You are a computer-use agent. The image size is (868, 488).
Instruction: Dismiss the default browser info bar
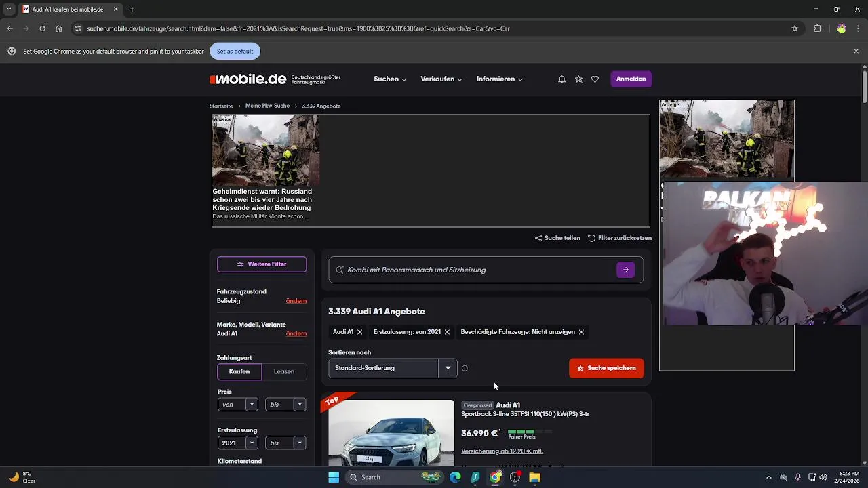click(856, 51)
